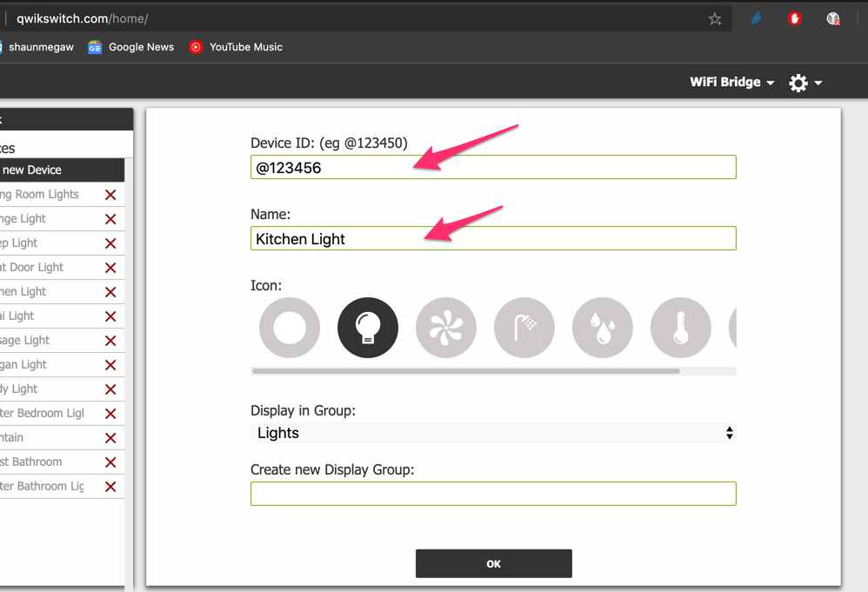Screen dimensions: 868x592
Task: Click into the Device ID field
Action: pyautogui.click(x=493, y=167)
